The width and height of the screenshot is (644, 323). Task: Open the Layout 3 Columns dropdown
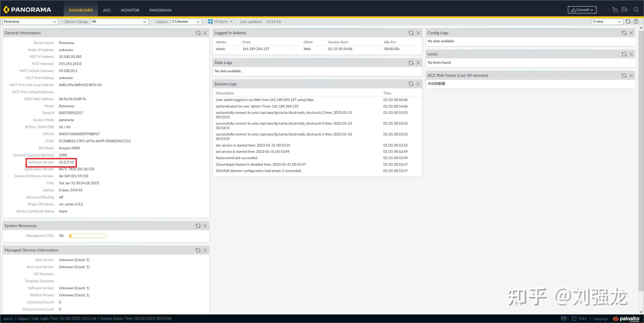(186, 22)
